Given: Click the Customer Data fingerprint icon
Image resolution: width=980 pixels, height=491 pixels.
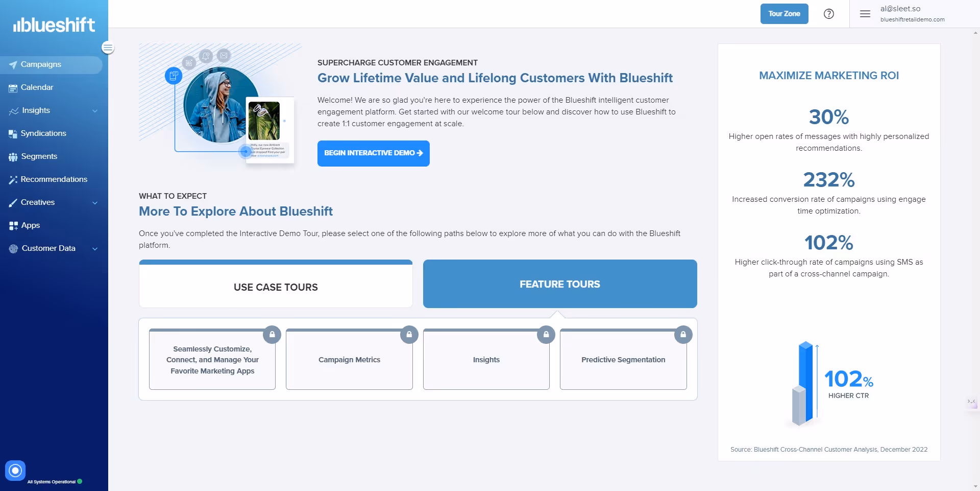Looking at the screenshot, I should 13,249.
